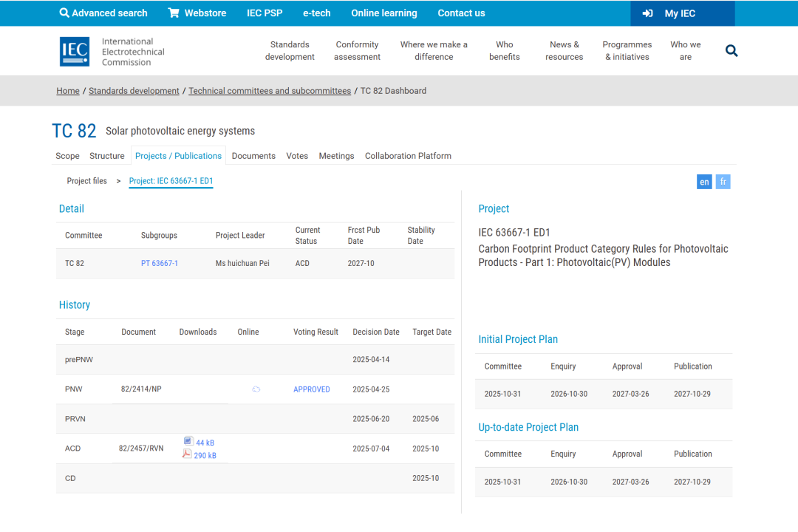
Task: Select the Collaboration Platform tab
Action: pos(408,156)
